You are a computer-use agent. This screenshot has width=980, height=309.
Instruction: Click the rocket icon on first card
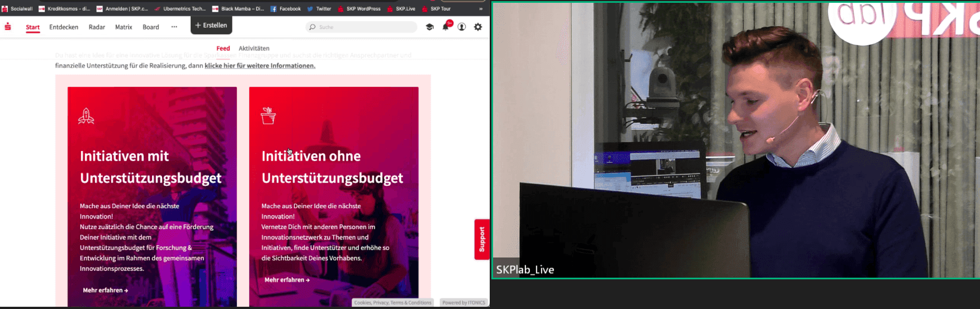[86, 116]
